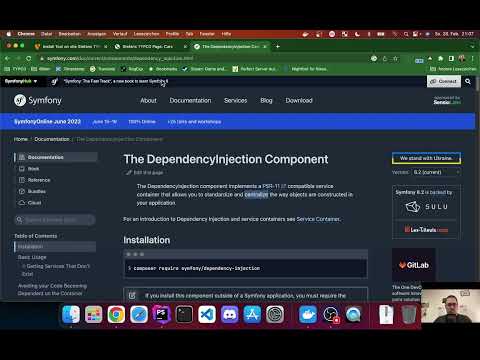
Task: Open Google Chrome from the dock
Action: pyautogui.click(x=116, y=314)
